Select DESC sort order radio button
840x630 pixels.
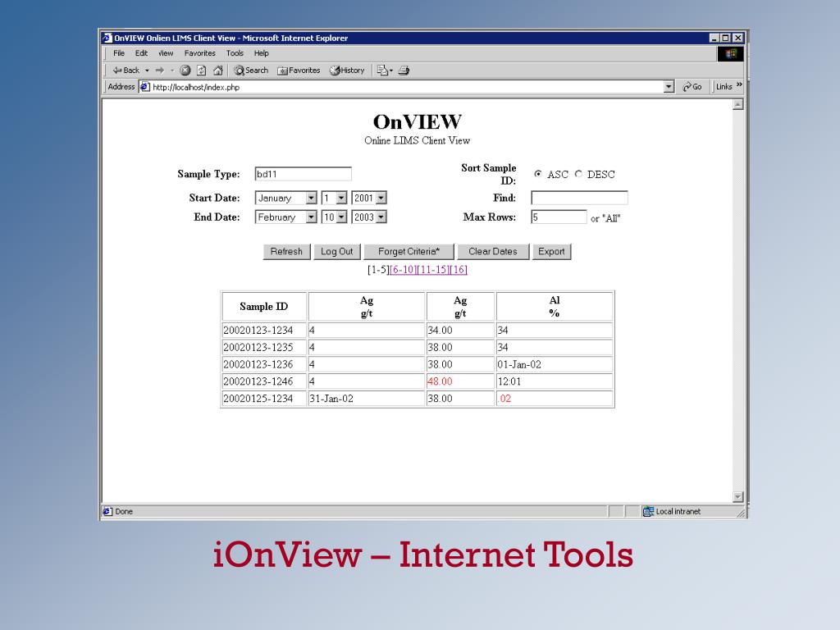click(578, 174)
